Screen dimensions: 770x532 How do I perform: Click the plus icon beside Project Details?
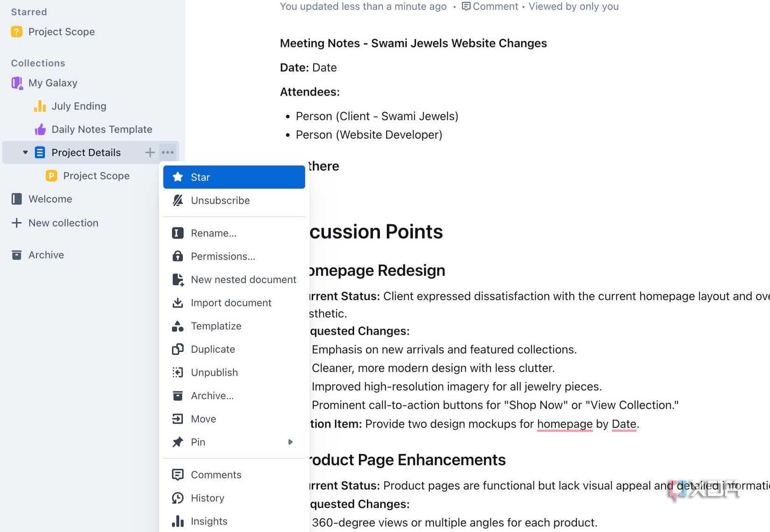[x=150, y=152]
